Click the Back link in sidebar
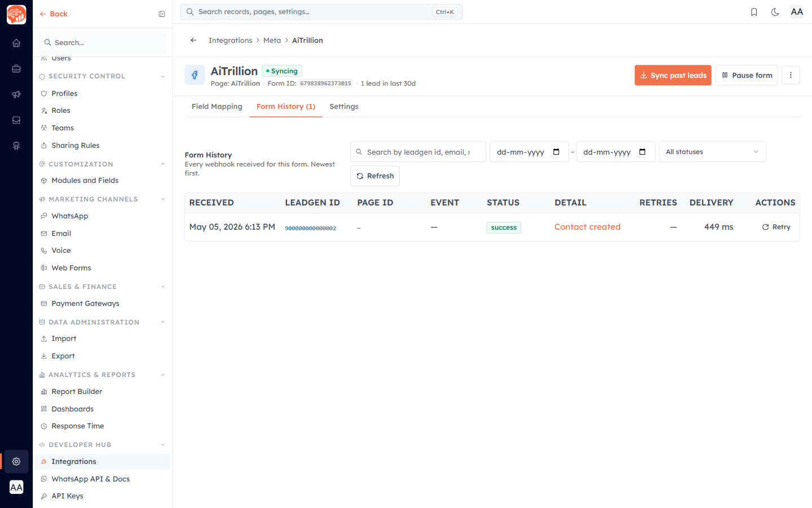This screenshot has width=812, height=508. 54,14
